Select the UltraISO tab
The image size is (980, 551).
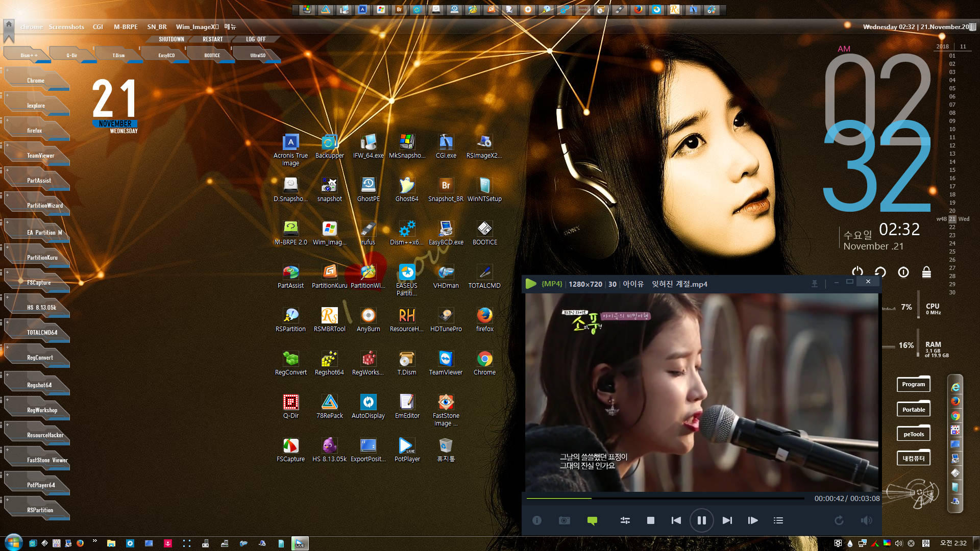257,55
